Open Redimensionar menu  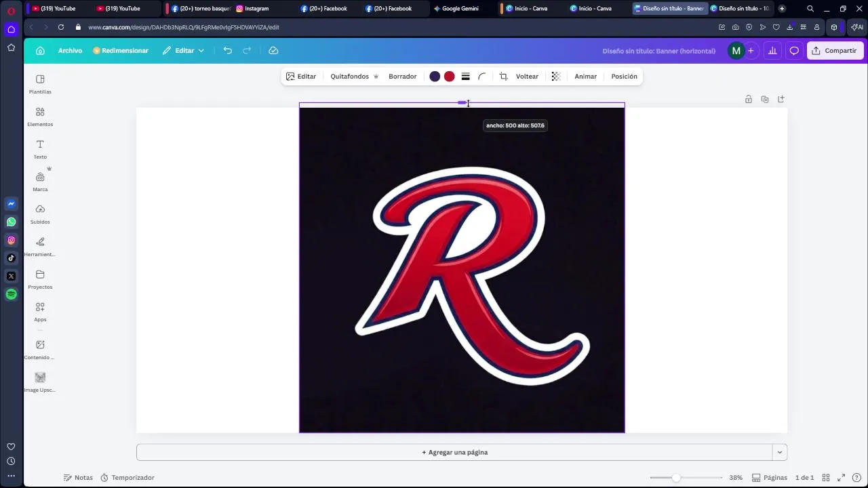[121, 51]
